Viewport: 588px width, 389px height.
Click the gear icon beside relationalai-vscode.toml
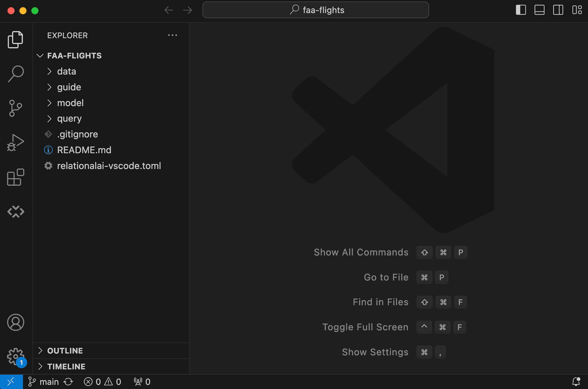point(48,166)
